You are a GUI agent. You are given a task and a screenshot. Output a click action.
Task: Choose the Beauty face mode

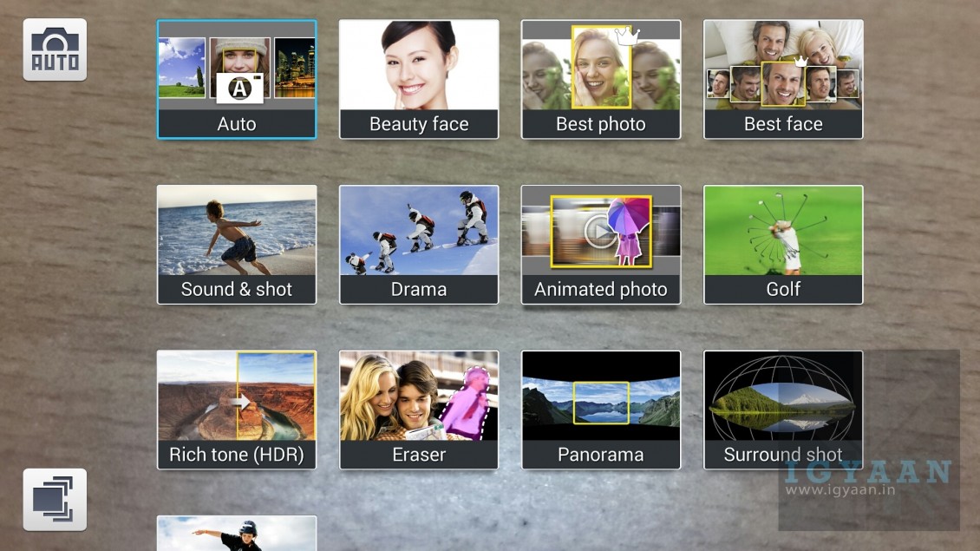tap(419, 80)
